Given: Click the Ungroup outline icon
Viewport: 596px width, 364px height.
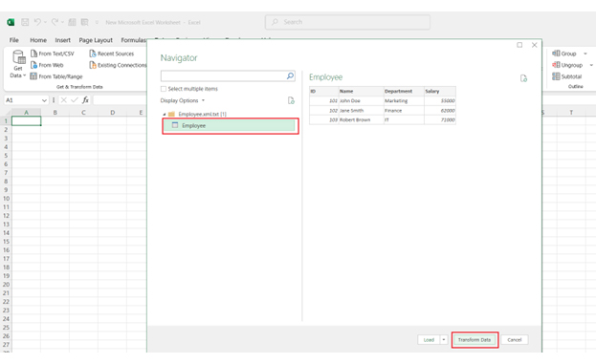Looking at the screenshot, I should [x=556, y=65].
